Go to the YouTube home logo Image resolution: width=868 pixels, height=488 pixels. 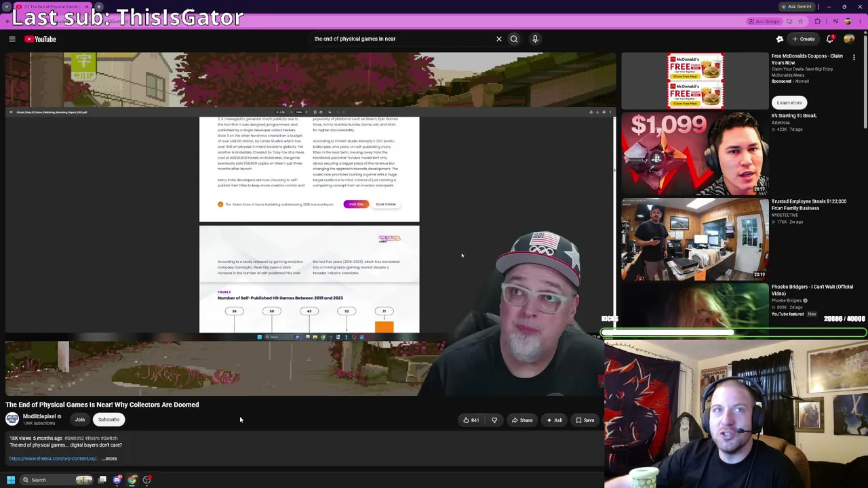pyautogui.click(x=41, y=39)
